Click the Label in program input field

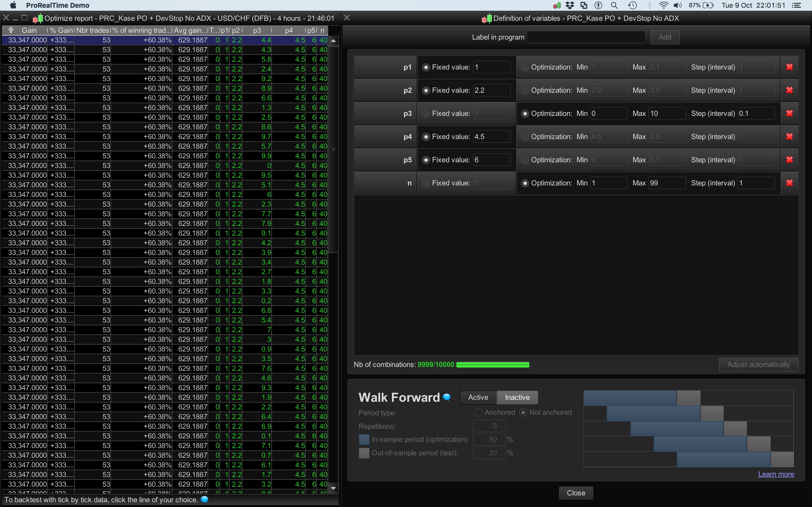point(586,37)
